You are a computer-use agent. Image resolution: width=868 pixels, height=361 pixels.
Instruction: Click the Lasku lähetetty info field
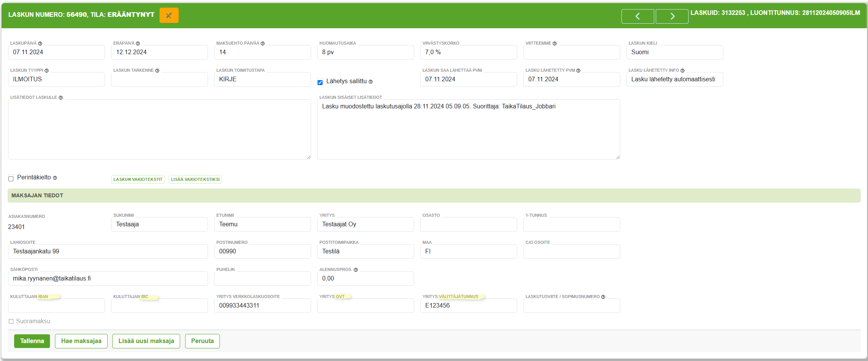click(674, 79)
